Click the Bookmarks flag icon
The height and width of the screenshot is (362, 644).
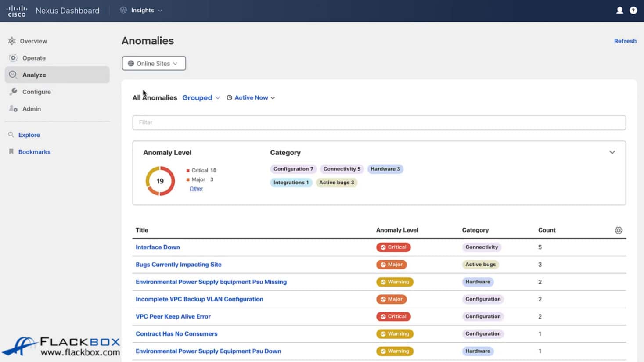[11, 152]
